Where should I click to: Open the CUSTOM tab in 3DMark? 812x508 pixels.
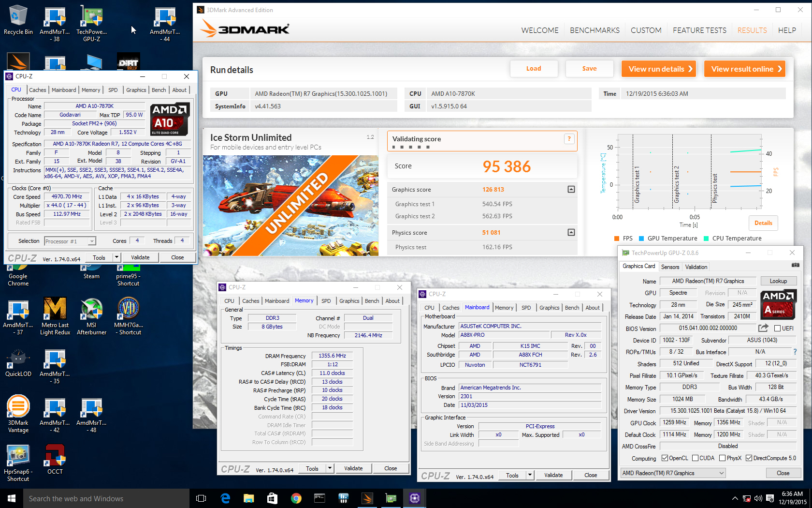[646, 30]
